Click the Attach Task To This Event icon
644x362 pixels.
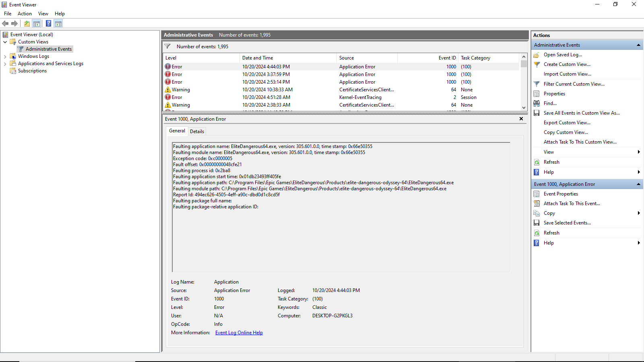[537, 204]
